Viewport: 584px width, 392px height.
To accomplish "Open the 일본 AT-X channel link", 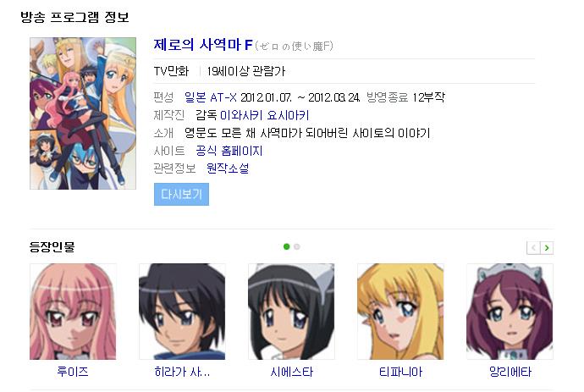I will pos(211,97).
